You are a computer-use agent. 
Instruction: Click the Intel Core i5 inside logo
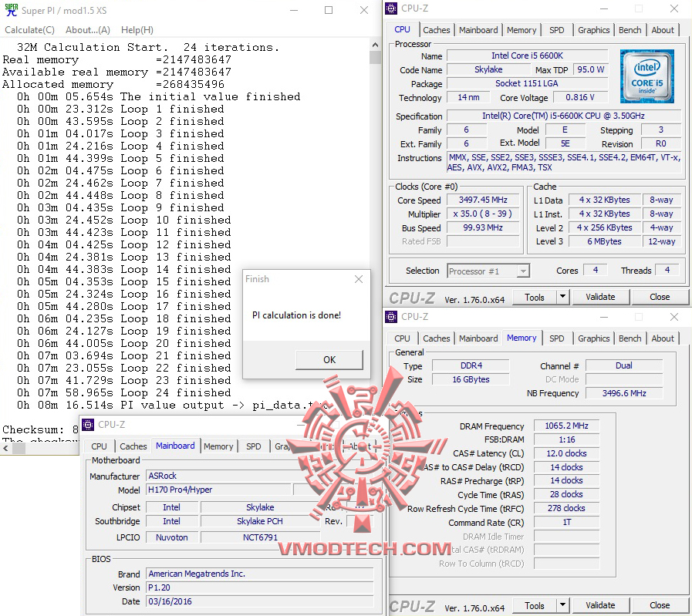coord(647,76)
